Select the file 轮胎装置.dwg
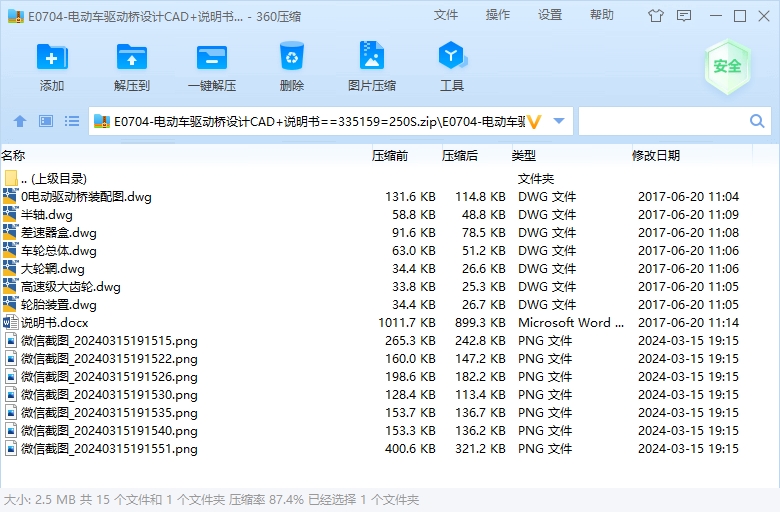780x512 pixels. [x=59, y=305]
